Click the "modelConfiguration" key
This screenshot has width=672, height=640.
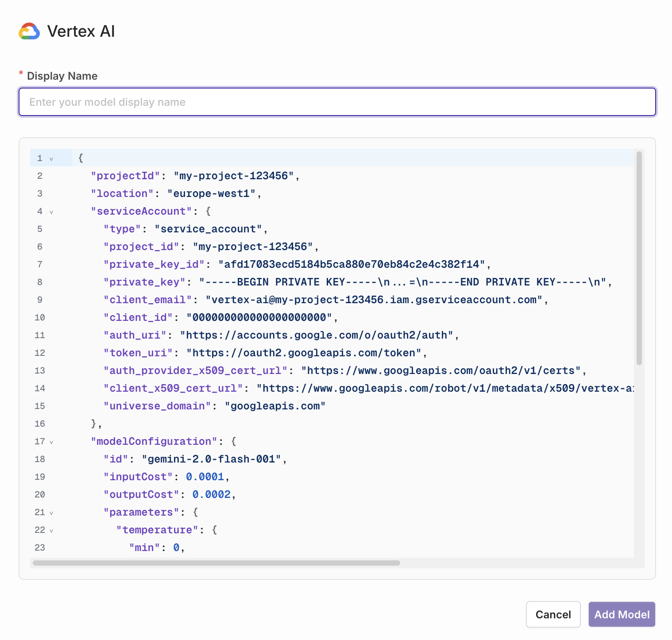pos(154,441)
